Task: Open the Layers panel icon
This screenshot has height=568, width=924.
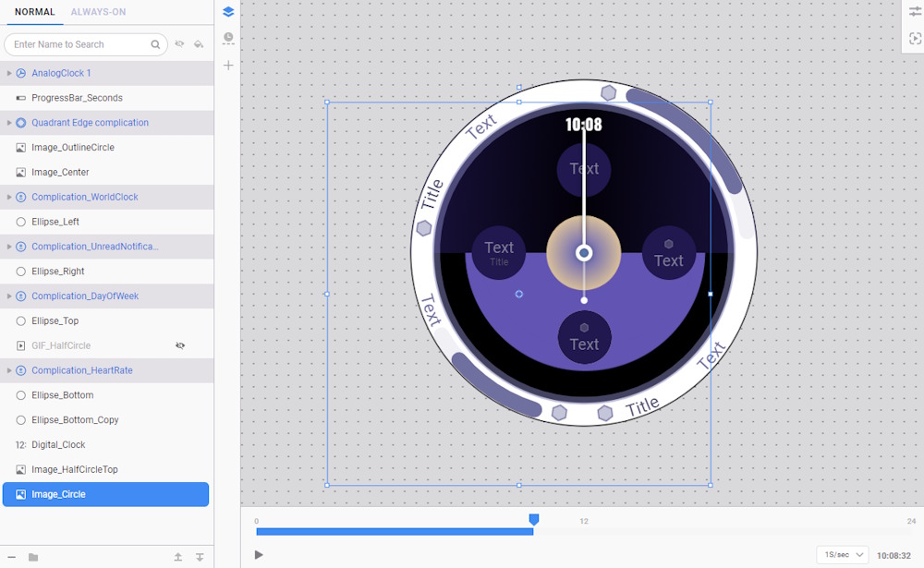Action: tap(228, 12)
